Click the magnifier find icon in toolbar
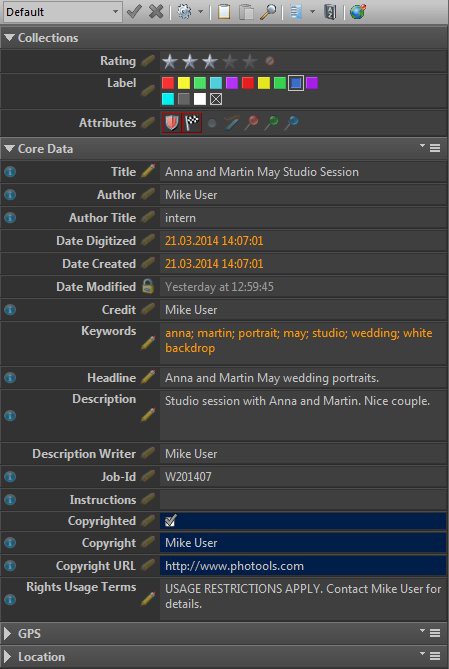 click(x=268, y=12)
